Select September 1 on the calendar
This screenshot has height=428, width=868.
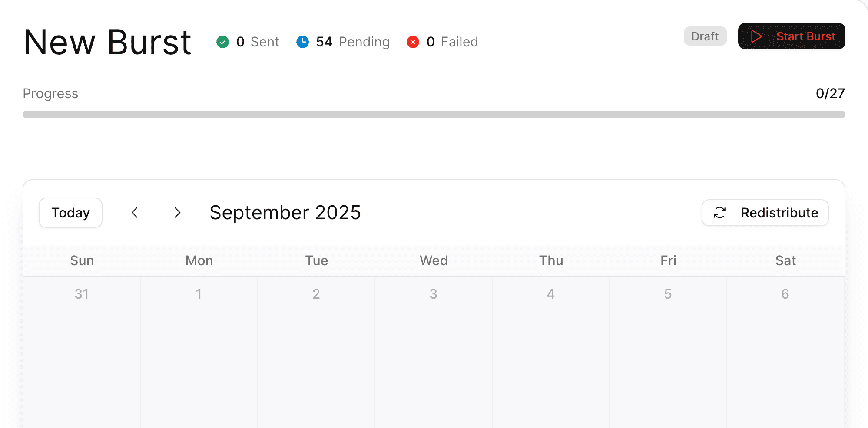(x=199, y=294)
